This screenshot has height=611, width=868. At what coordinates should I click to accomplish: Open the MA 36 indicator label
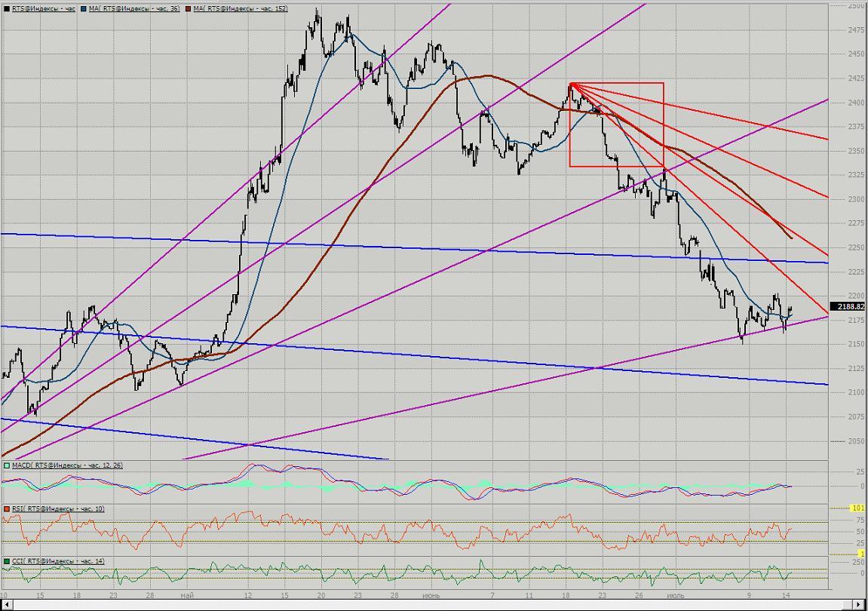133,8
